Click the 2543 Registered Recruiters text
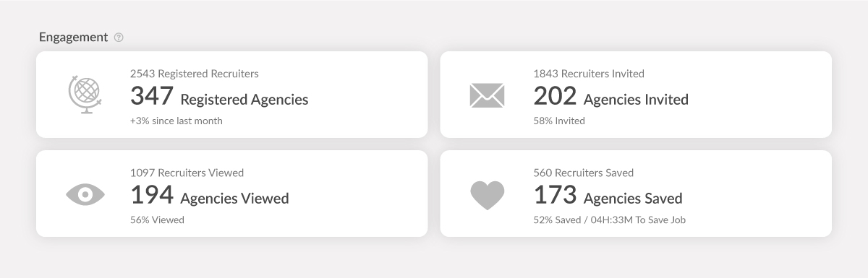This screenshot has height=278, width=868. tap(195, 74)
